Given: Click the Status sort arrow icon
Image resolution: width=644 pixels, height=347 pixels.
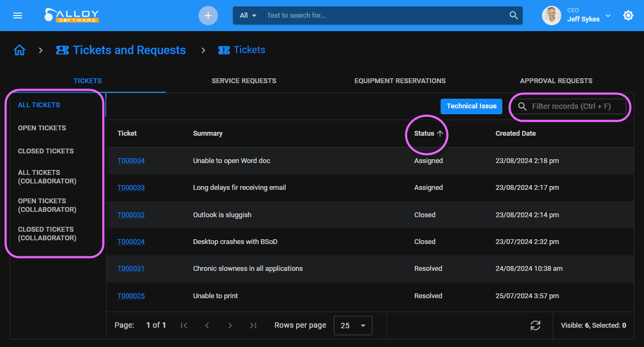Looking at the screenshot, I should pyautogui.click(x=440, y=134).
